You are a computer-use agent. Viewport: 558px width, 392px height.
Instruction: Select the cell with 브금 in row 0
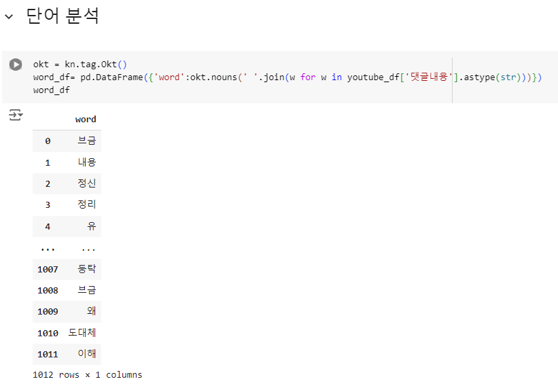pos(87,141)
